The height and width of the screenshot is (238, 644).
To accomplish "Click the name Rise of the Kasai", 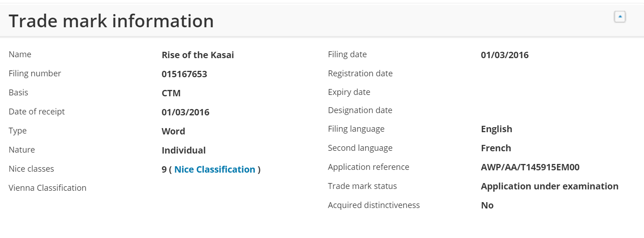I will tap(198, 55).
